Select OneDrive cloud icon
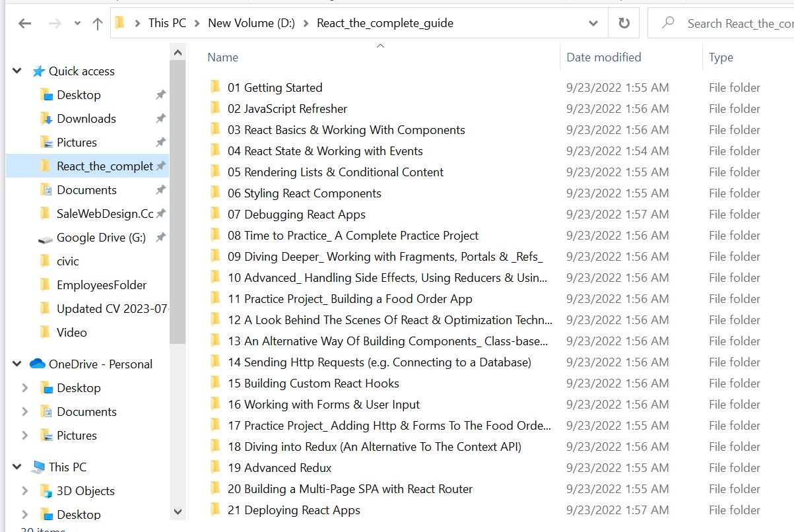This screenshot has height=532, width=794. (38, 364)
